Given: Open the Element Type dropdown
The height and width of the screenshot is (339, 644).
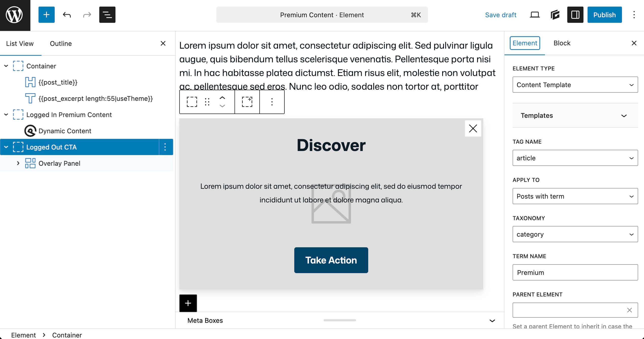Looking at the screenshot, I should click(x=575, y=85).
